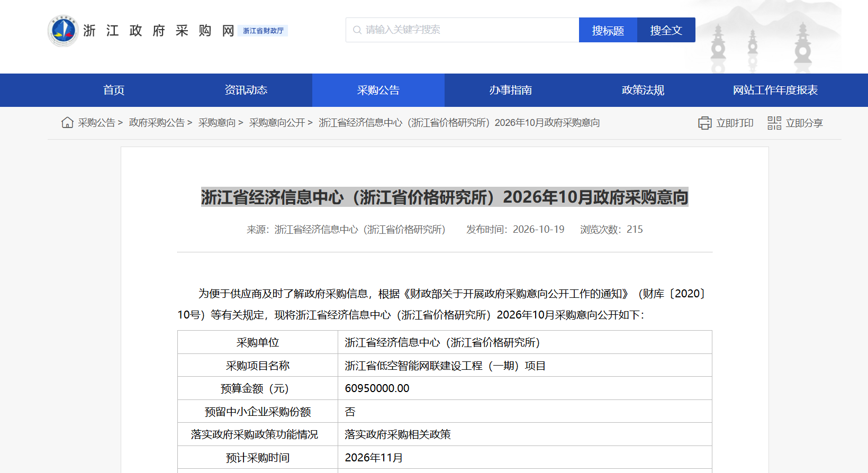
Task: Click the 预留中小企业采购份额 label cell
Action: [x=258, y=412]
